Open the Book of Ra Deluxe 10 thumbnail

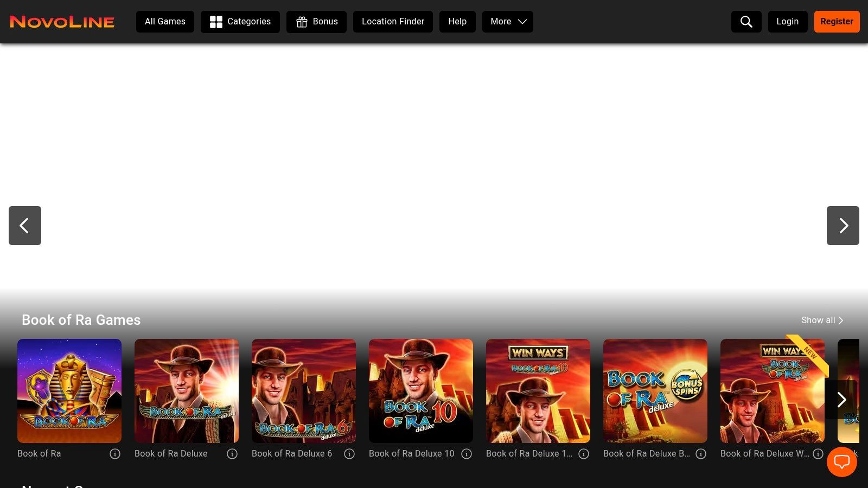point(421,390)
